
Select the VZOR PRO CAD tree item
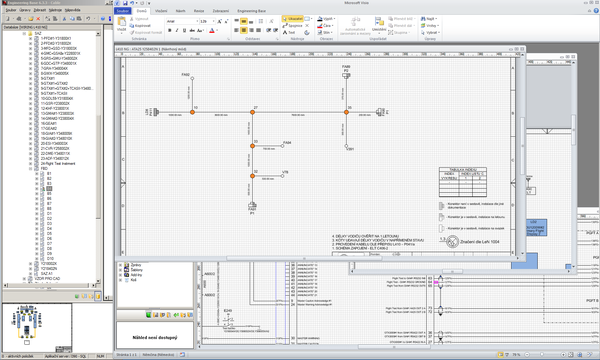pos(47,279)
